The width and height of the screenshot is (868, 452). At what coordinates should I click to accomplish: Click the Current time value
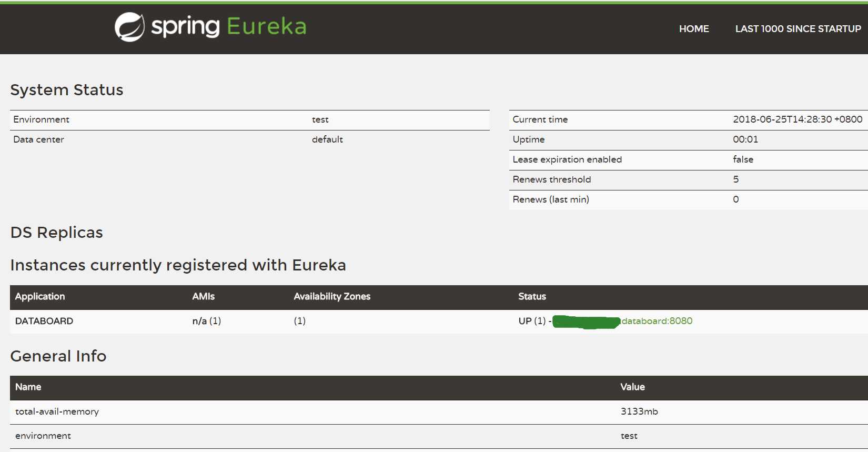798,119
